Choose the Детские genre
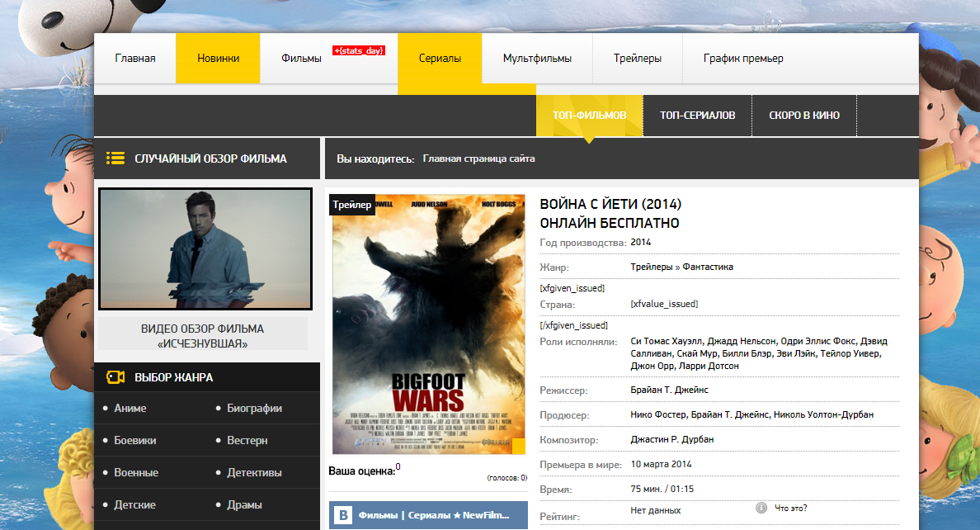 click(134, 505)
